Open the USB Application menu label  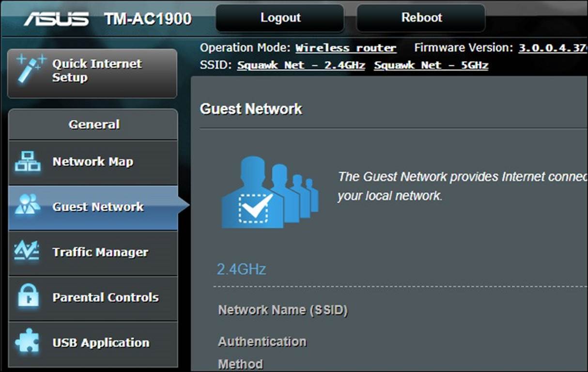pos(101,342)
